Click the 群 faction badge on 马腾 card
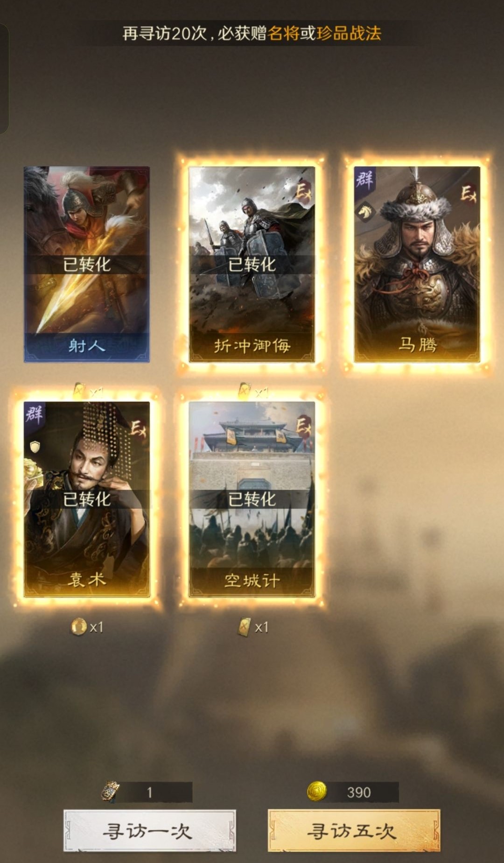Screen dimensions: 504x863 (364, 180)
